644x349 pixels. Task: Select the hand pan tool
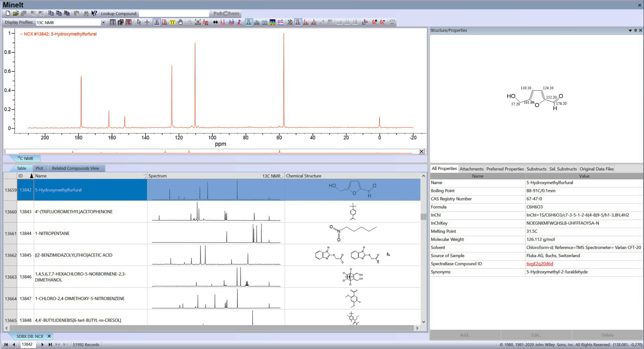click(x=180, y=22)
